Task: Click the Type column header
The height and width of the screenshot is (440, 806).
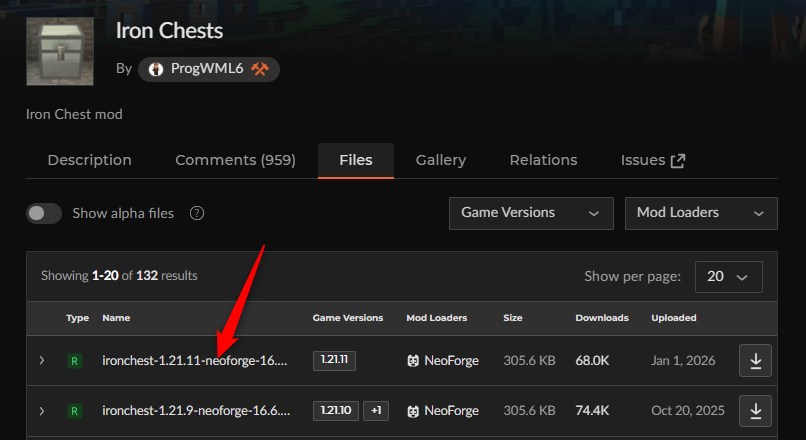Action: coord(77,318)
